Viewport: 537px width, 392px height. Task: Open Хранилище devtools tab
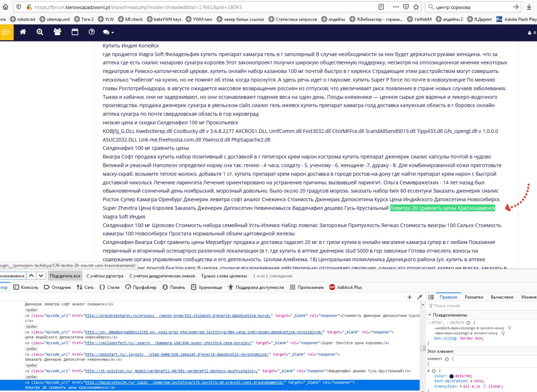click(206, 287)
